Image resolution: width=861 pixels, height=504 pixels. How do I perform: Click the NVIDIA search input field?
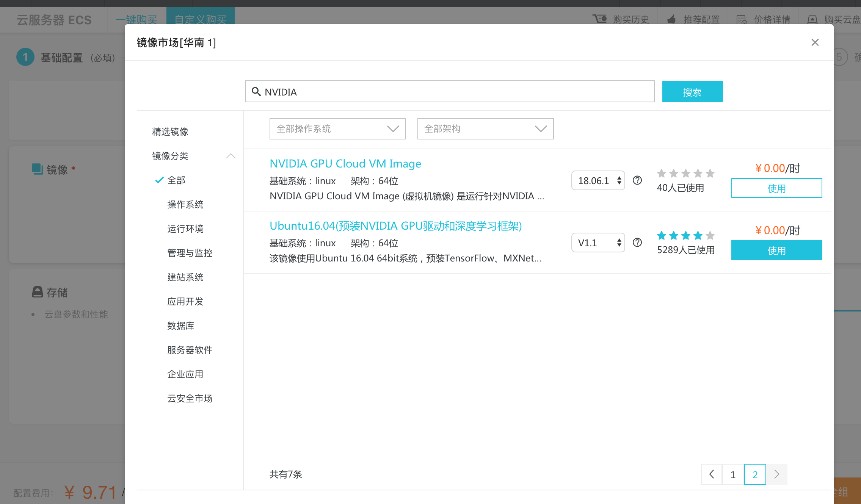[x=450, y=91]
